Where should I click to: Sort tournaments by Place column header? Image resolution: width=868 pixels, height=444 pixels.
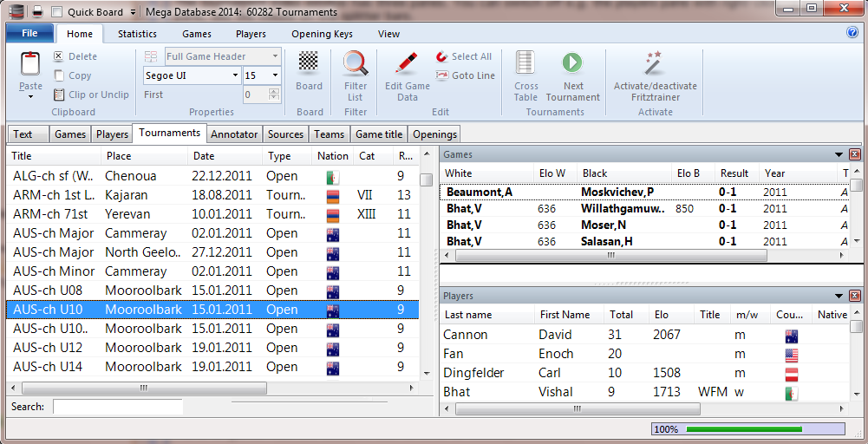coord(145,156)
